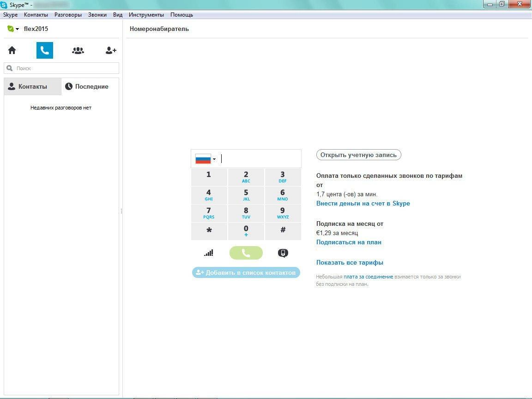
Task: Click the search magnifier icon
Action: [10, 68]
